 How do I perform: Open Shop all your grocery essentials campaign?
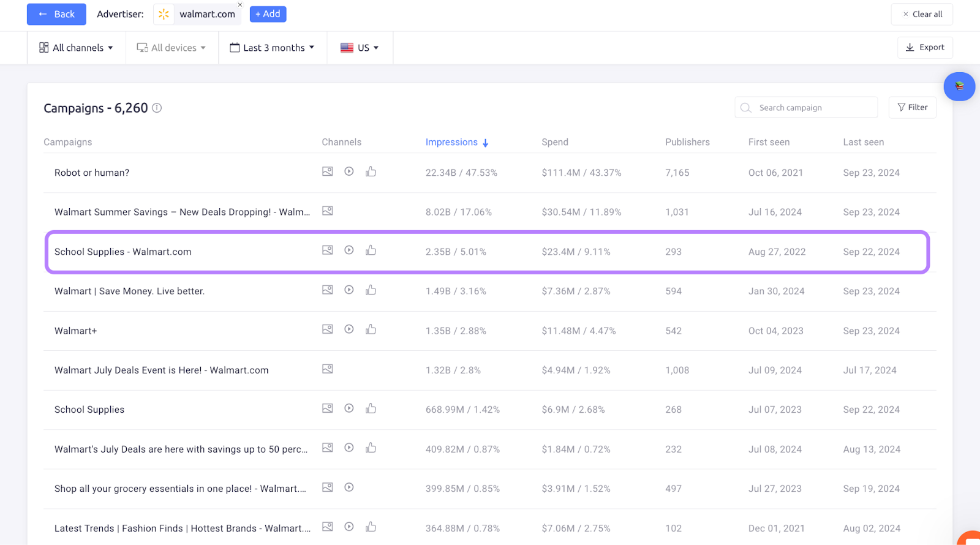[180, 489]
